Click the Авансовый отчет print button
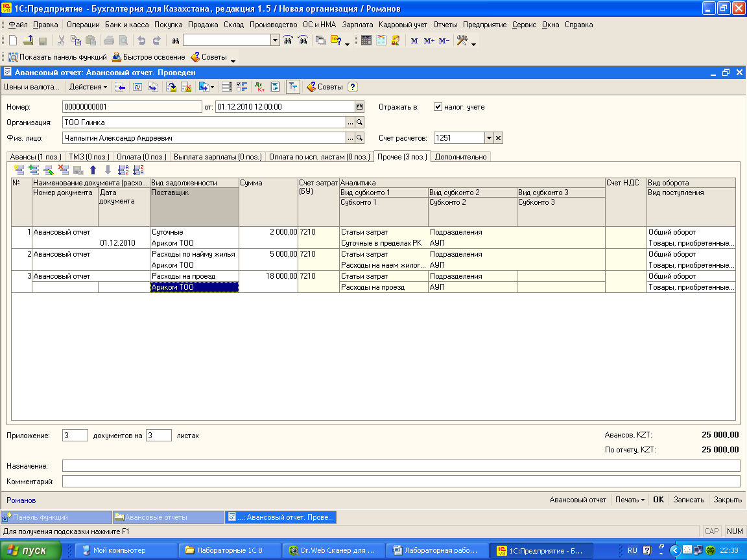Image resolution: width=747 pixels, height=560 pixels. [x=577, y=500]
